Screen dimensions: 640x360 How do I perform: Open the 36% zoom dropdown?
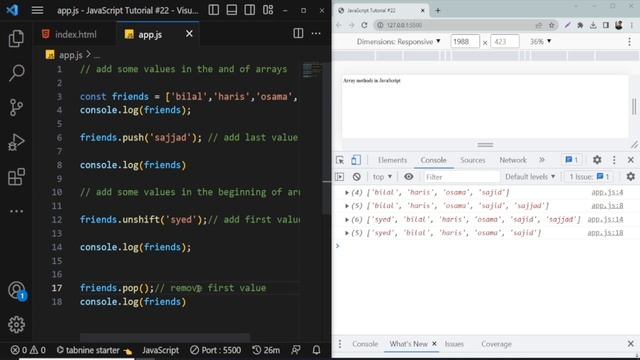[540, 42]
